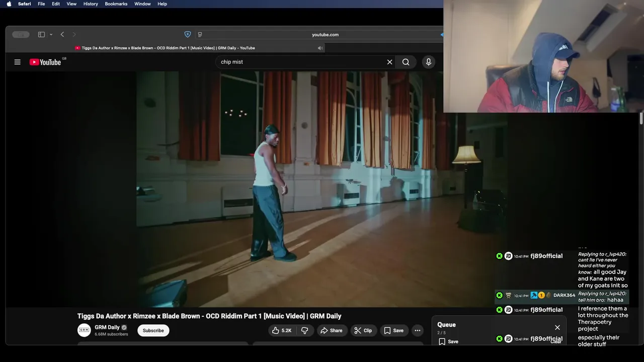
Task: Click the webcam overlay of the streamer
Action: [543, 56]
